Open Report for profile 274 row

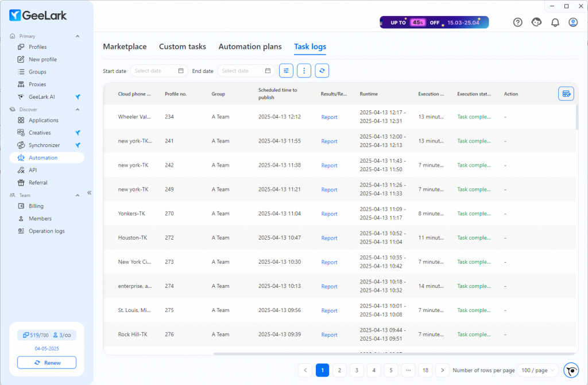point(329,286)
